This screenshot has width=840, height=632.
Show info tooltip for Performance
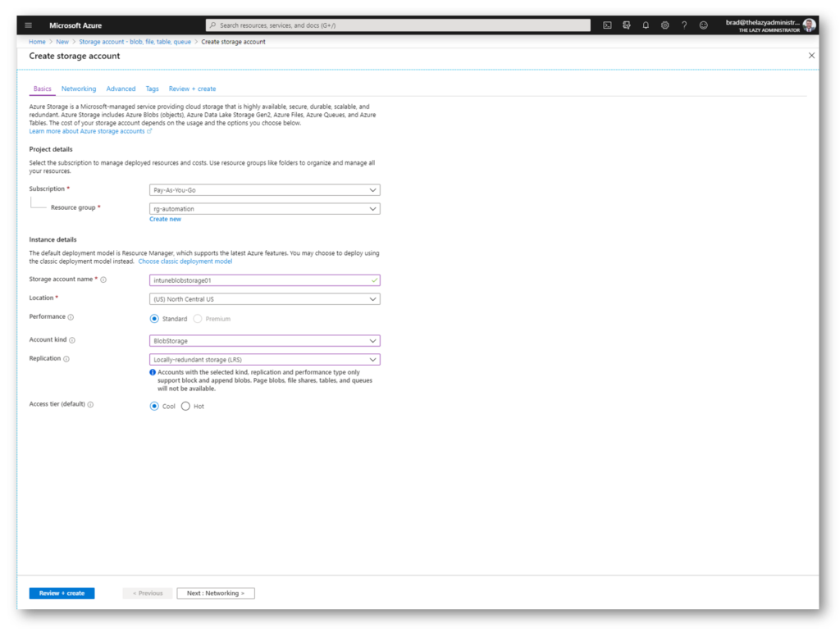[x=71, y=317]
